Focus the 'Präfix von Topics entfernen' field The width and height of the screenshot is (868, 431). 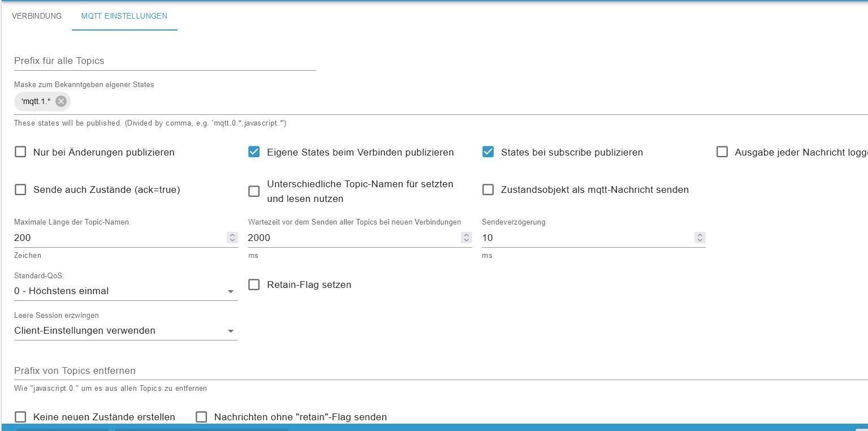click(396, 371)
